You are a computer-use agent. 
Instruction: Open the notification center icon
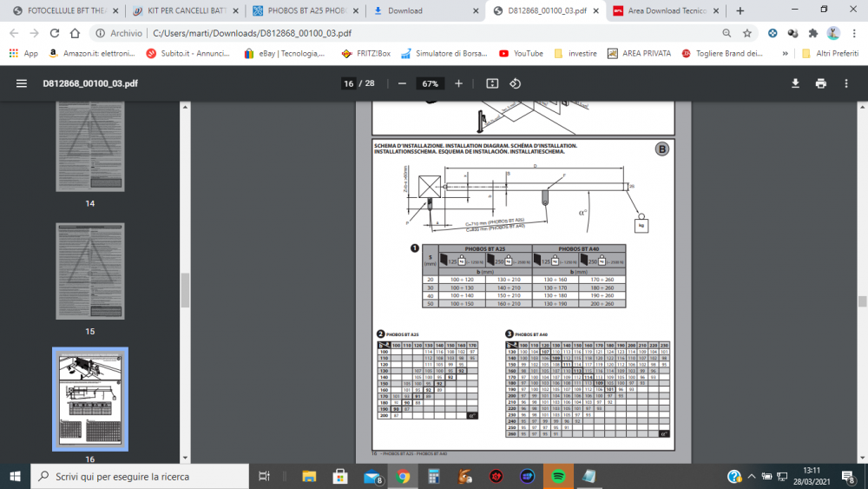coord(848,476)
